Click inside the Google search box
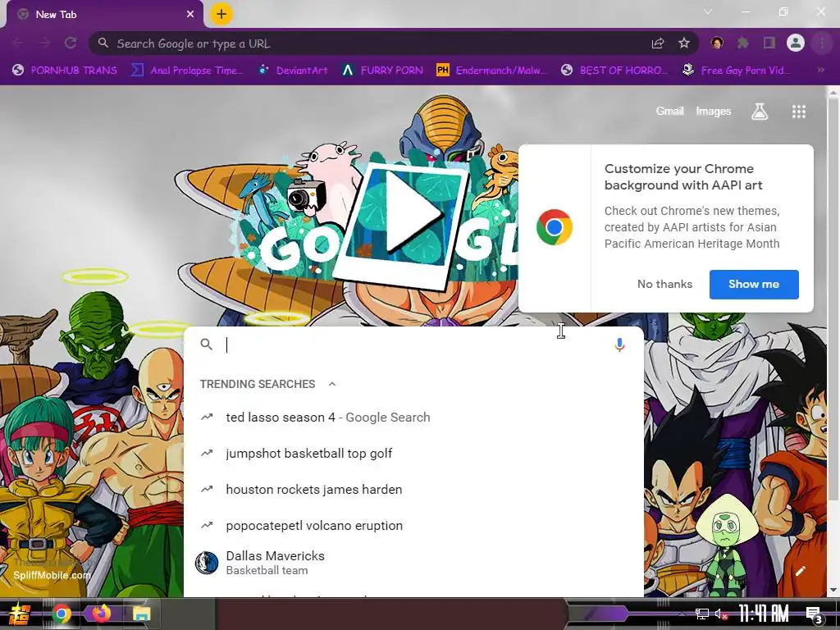The height and width of the screenshot is (630, 840). (x=413, y=345)
